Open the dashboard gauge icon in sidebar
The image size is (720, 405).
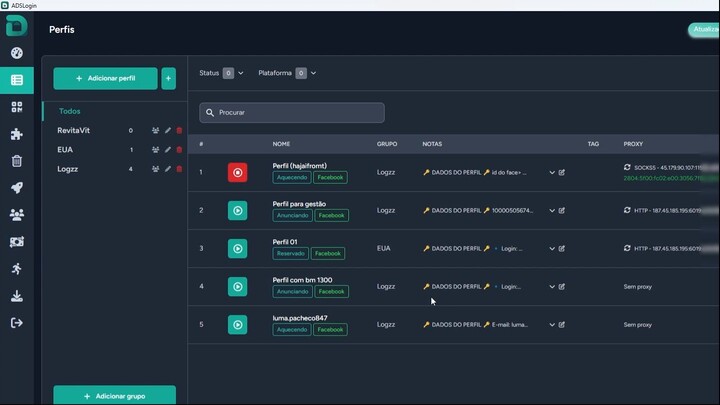17,53
